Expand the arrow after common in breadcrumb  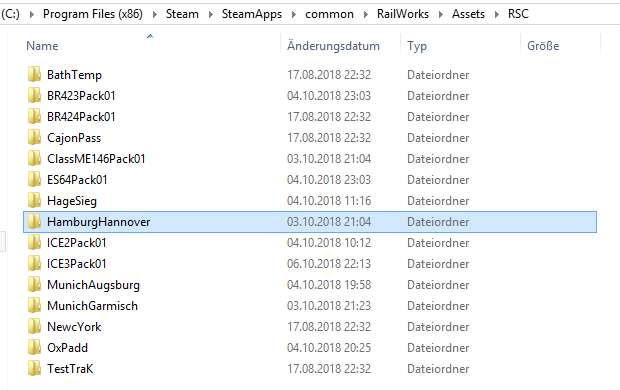coord(365,14)
